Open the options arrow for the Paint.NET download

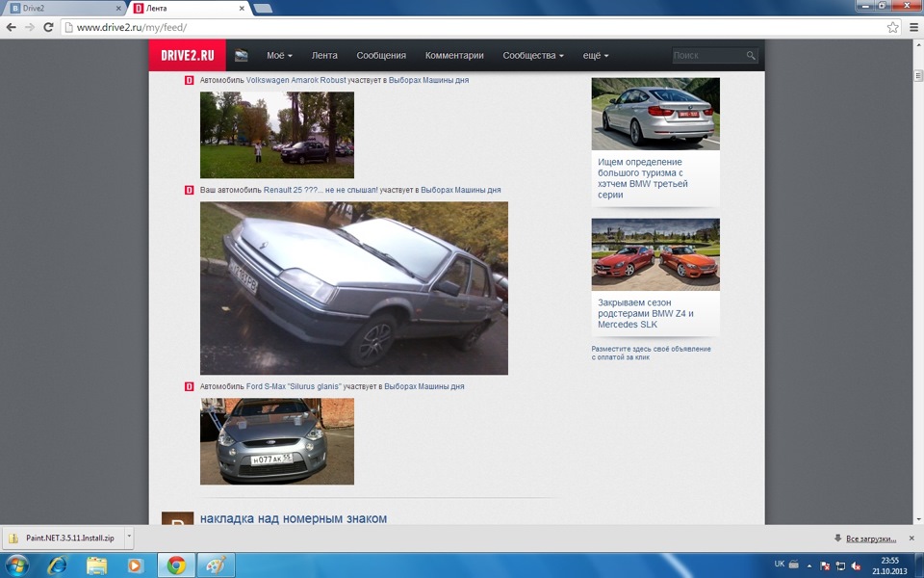coord(129,538)
